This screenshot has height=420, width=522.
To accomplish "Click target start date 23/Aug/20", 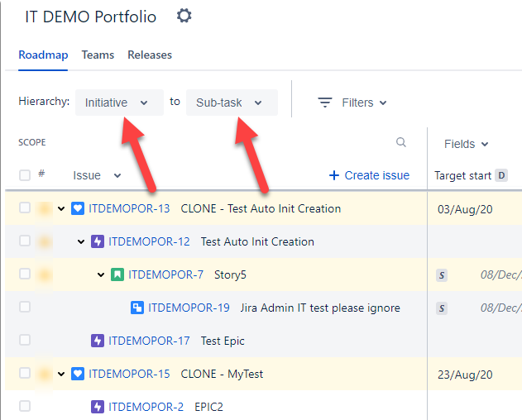I will [x=465, y=375].
